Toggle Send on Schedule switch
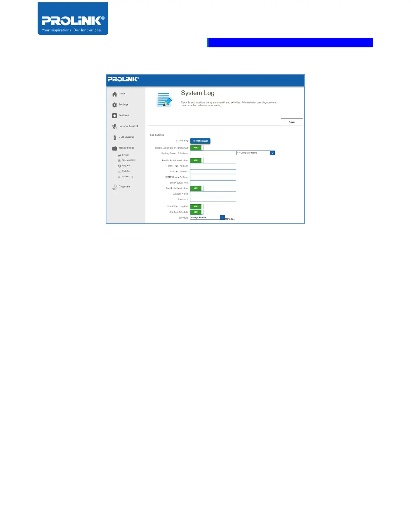Viewport: 411px width, 532px height. coord(197,212)
